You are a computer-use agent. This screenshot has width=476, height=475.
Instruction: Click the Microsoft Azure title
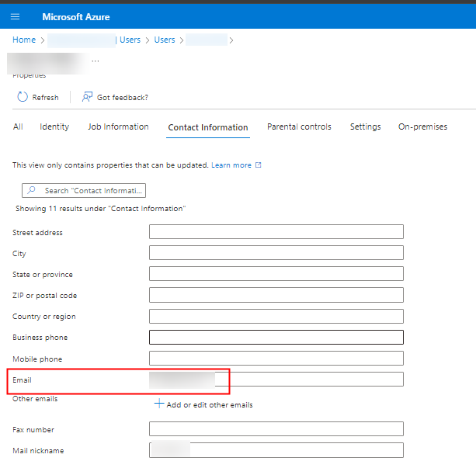[76, 16]
